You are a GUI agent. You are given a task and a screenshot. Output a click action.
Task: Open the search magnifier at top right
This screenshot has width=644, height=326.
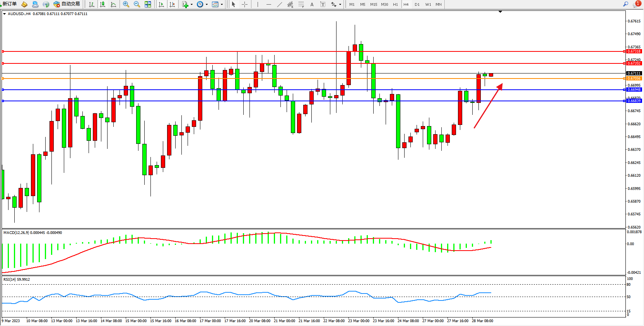click(625, 4)
